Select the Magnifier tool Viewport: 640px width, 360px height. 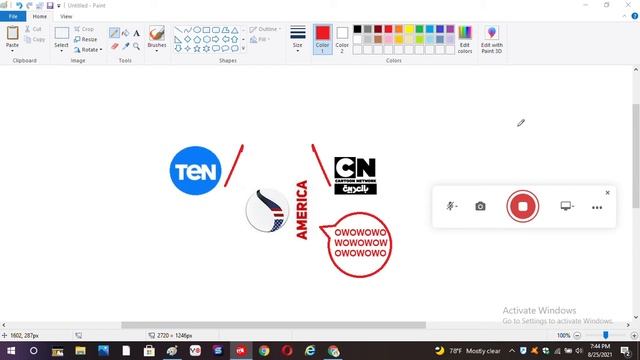(x=137, y=47)
